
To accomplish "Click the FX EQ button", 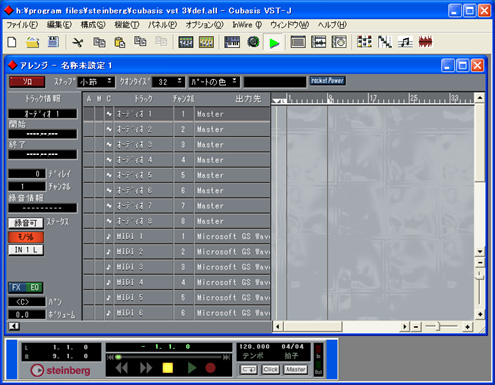I will 26,287.
